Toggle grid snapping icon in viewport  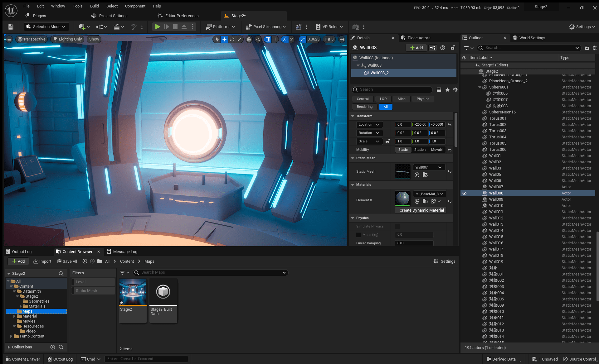tap(268, 39)
